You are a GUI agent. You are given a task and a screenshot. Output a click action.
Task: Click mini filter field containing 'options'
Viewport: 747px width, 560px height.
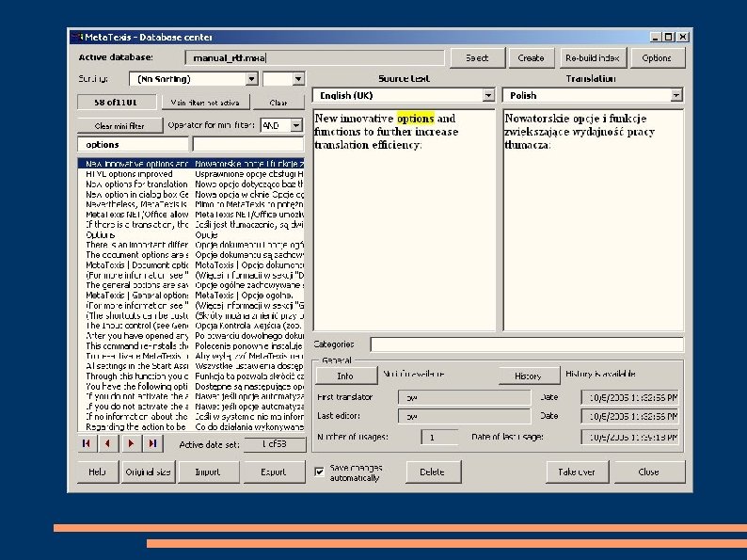[x=133, y=144]
